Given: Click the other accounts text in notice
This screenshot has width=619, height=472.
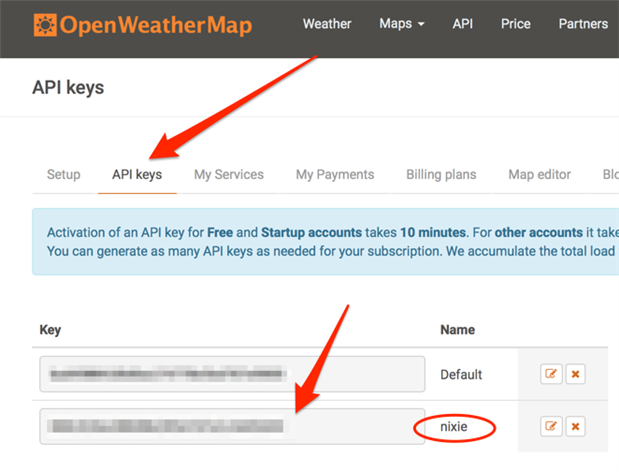Looking at the screenshot, I should point(538,232).
